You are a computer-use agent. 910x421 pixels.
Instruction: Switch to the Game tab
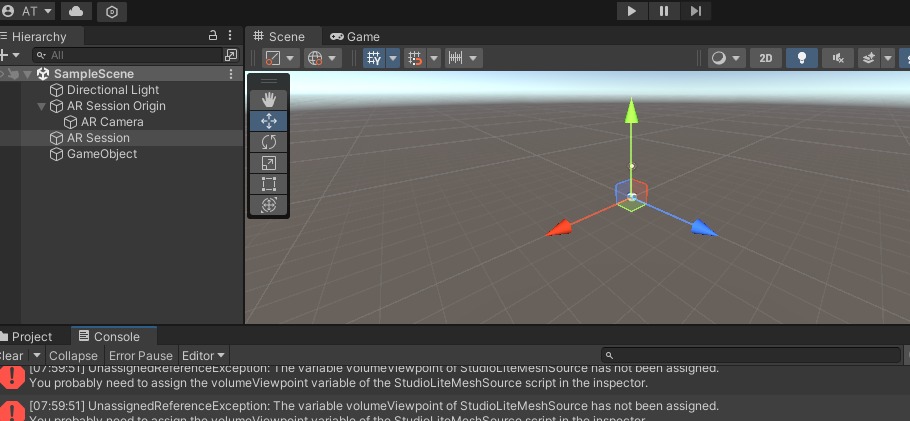(x=355, y=36)
